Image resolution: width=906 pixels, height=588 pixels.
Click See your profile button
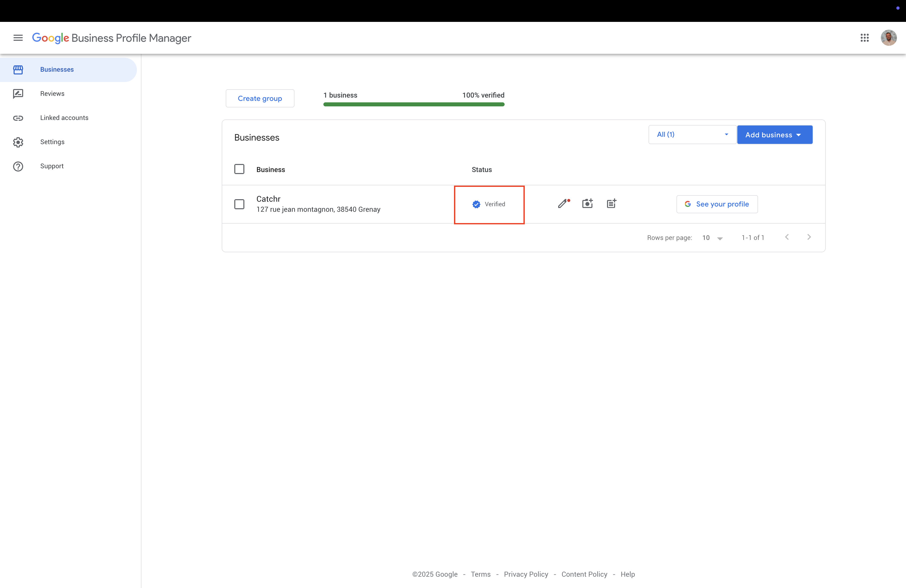tap(717, 204)
